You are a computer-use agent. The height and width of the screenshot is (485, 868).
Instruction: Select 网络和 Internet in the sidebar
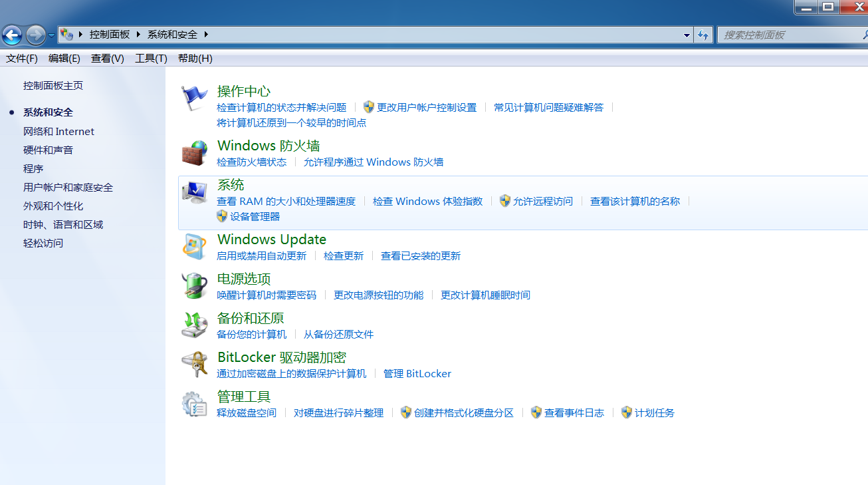[x=58, y=132]
